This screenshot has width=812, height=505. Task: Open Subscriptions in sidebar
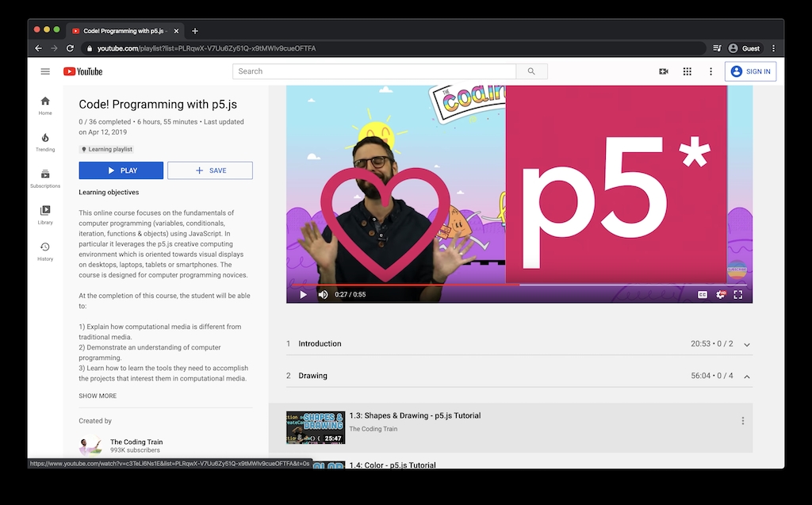(45, 178)
